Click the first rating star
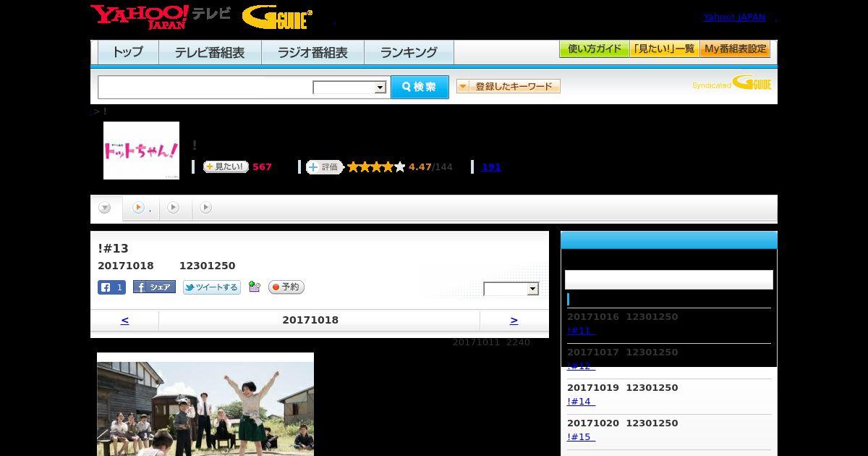Viewport: 868px width, 456px height. tap(353, 167)
